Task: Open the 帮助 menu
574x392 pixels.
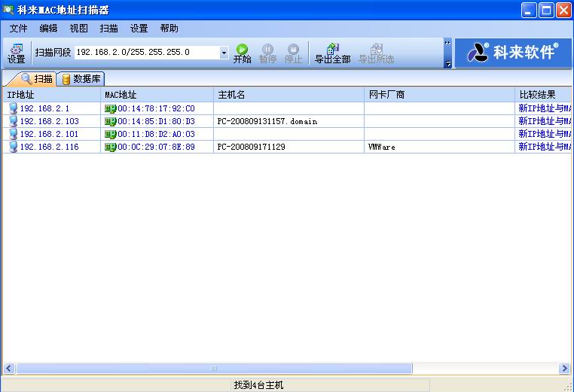Action: click(169, 29)
